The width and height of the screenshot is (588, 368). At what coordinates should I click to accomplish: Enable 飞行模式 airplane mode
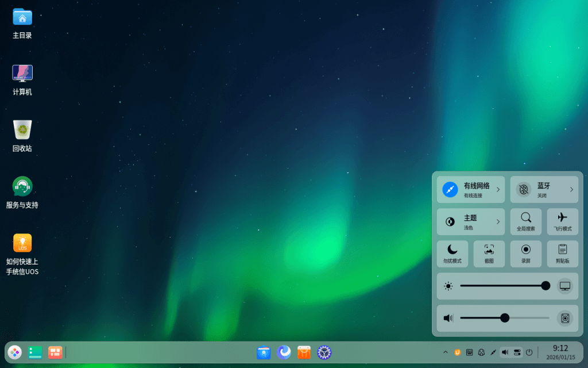coord(563,221)
